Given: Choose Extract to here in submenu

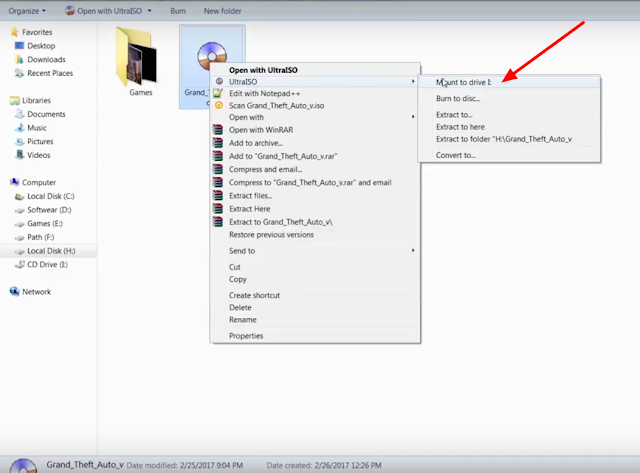Looking at the screenshot, I should pos(509,127).
